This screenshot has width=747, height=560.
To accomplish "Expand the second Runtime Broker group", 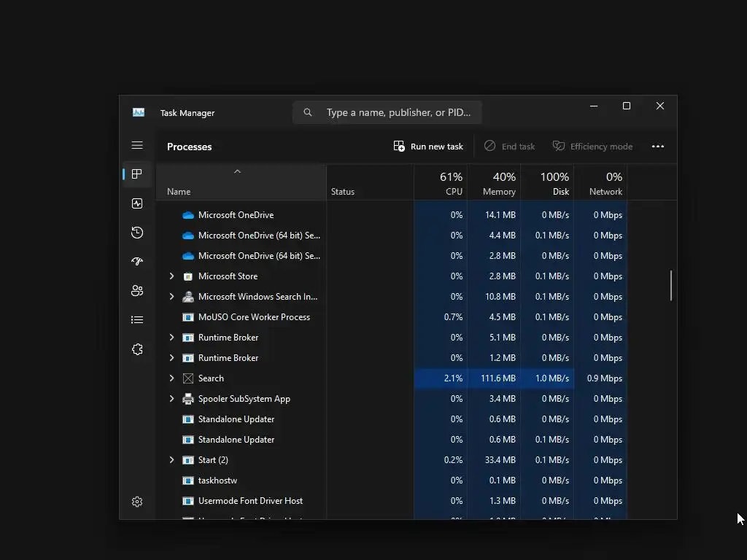I will click(x=171, y=357).
